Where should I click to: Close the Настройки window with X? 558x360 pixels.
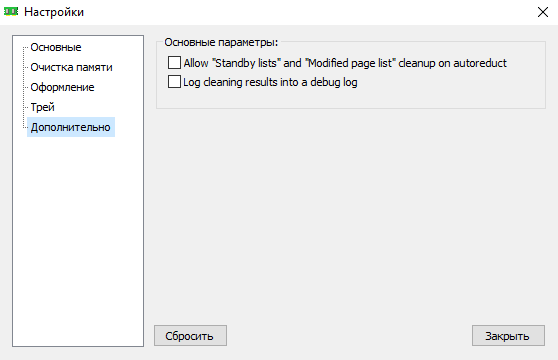[x=543, y=12]
